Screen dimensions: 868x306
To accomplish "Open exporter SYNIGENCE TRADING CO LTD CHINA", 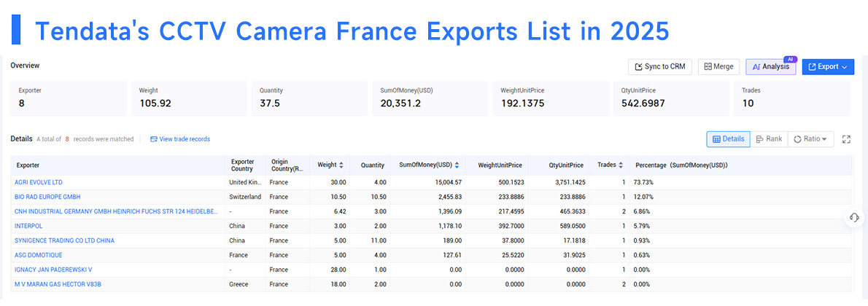I will (x=66, y=240).
